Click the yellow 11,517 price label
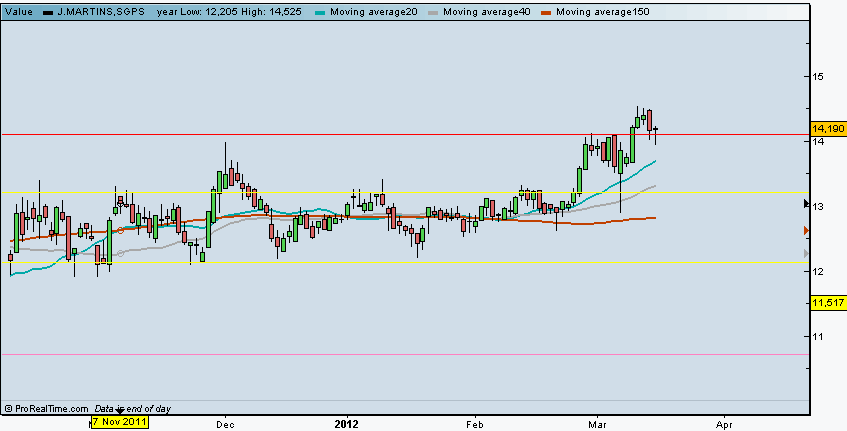 pyautogui.click(x=828, y=303)
